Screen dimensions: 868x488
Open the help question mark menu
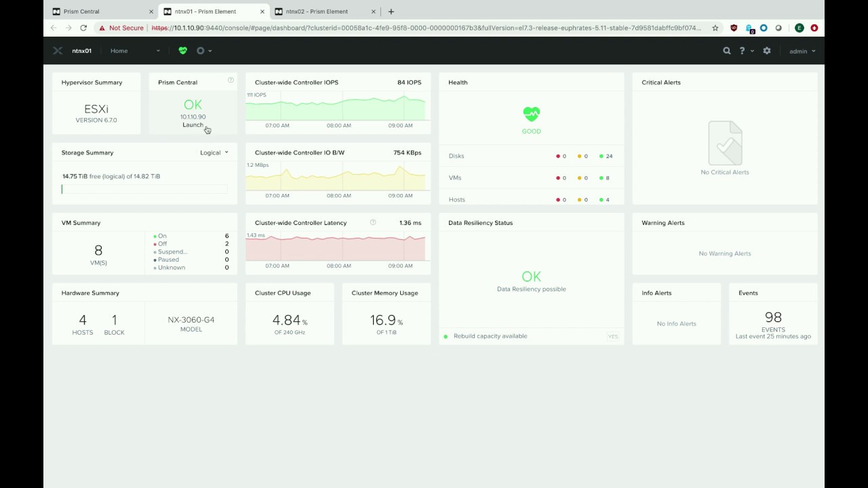pos(742,51)
